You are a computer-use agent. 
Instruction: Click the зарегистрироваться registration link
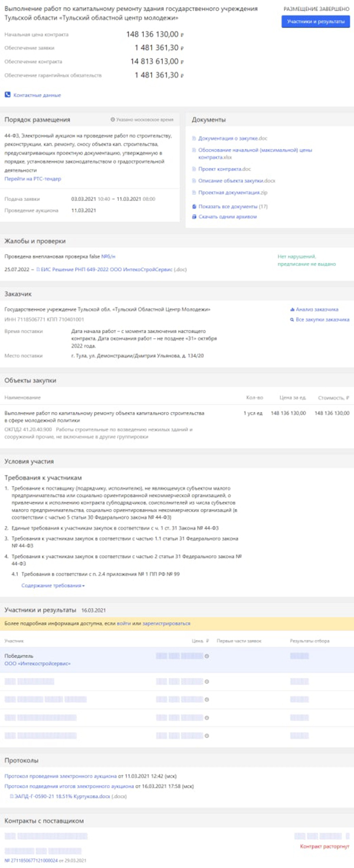tap(166, 623)
